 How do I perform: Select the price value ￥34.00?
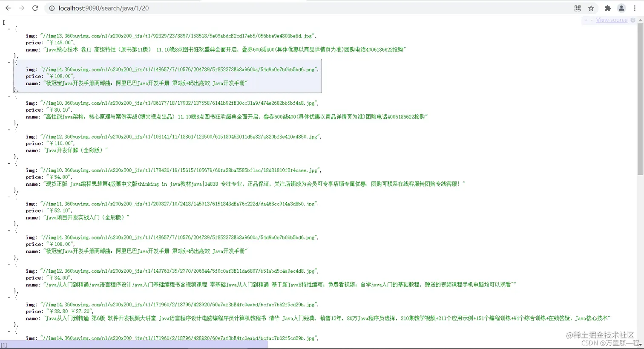pyautogui.click(x=58, y=278)
